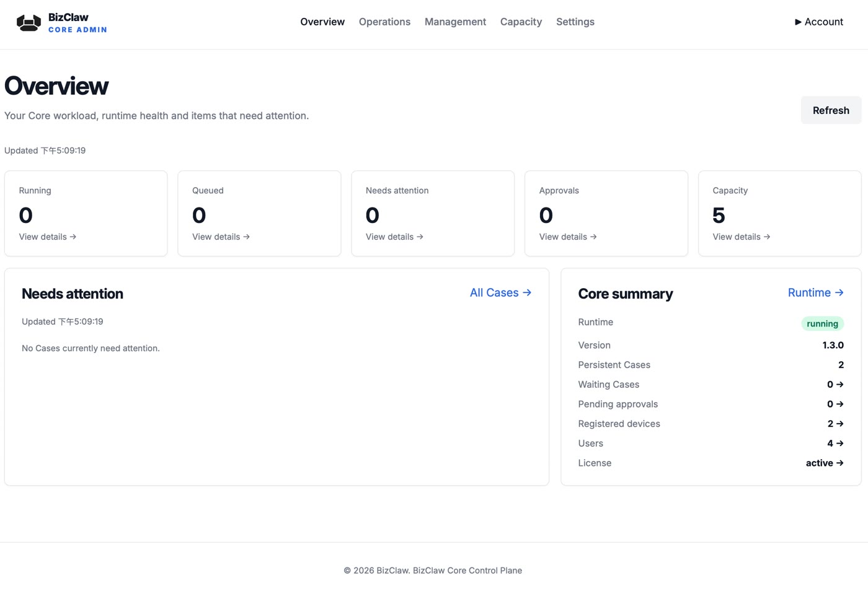Click the Core summary heading
This screenshot has width=868, height=591.
click(626, 294)
